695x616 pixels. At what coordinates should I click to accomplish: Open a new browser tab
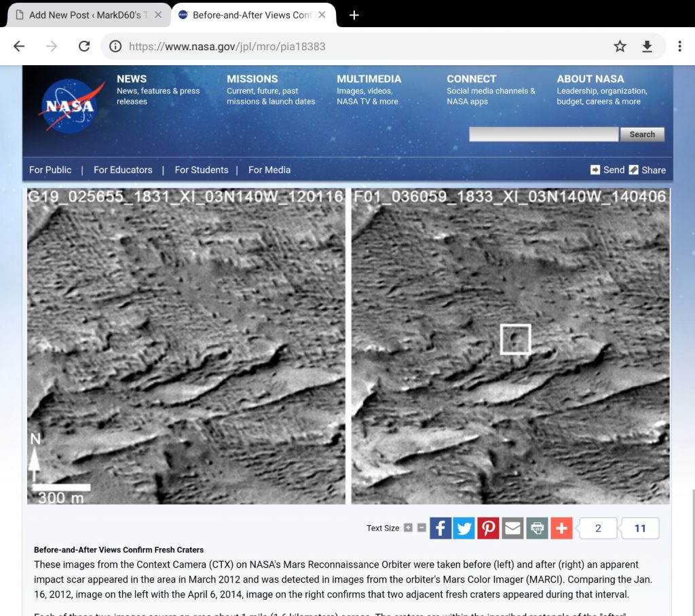coord(354,15)
